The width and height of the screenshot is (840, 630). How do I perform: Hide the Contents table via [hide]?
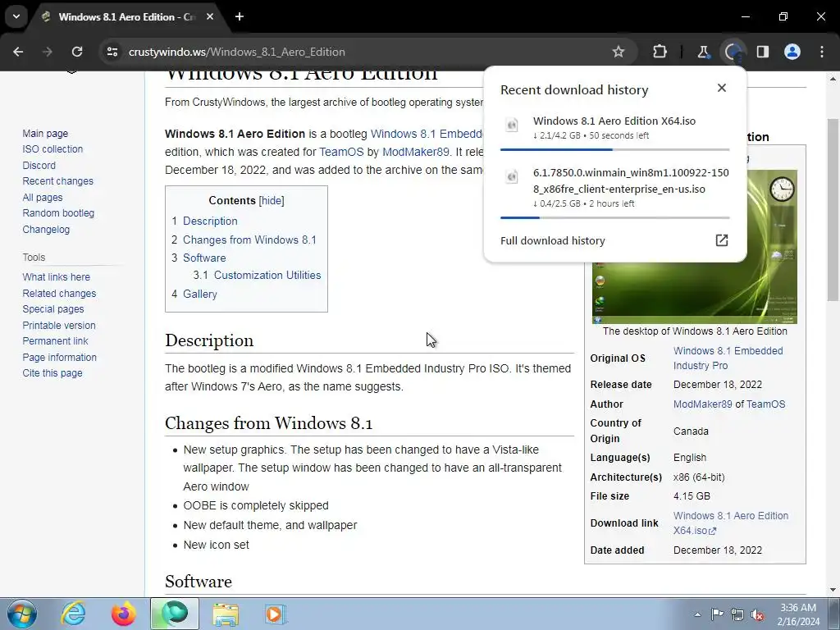[x=272, y=200]
